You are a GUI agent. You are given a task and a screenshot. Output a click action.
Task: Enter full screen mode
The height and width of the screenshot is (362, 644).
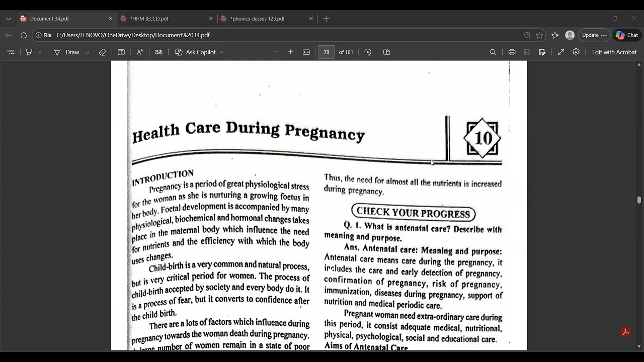click(561, 52)
